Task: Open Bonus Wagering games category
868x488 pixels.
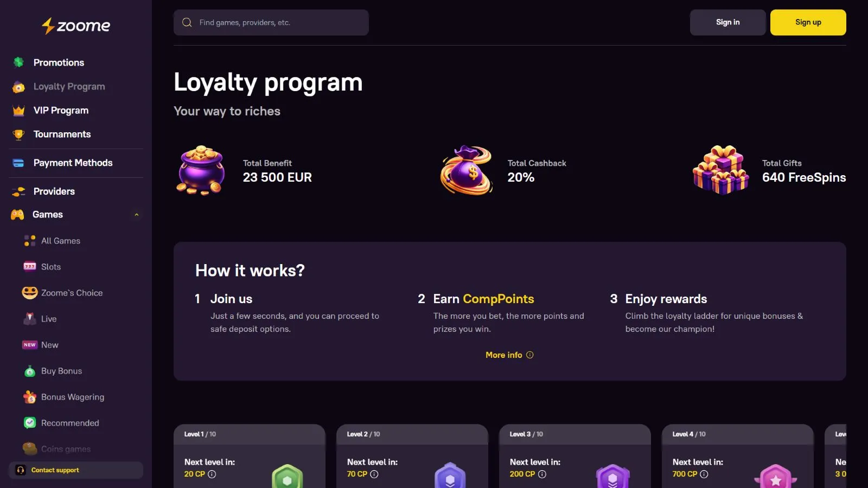Action: coord(72,397)
